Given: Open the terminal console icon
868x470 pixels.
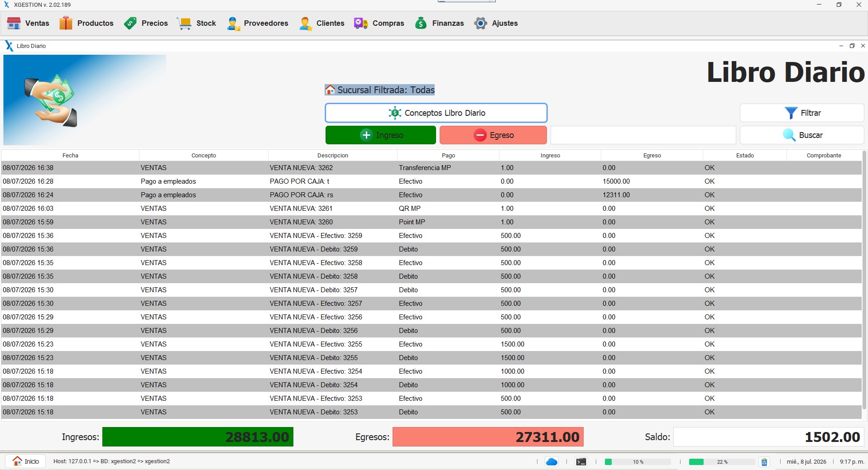Looking at the screenshot, I should [x=581, y=462].
